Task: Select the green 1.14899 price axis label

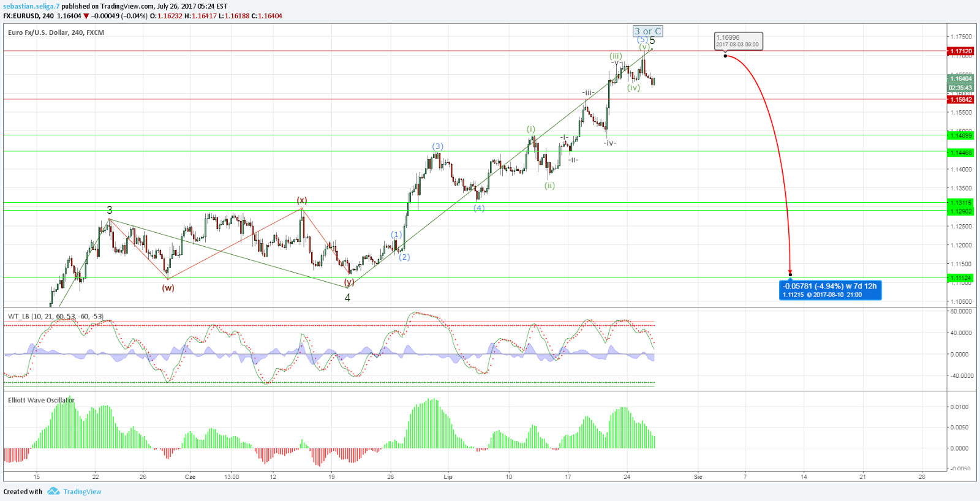Action: tap(960, 135)
